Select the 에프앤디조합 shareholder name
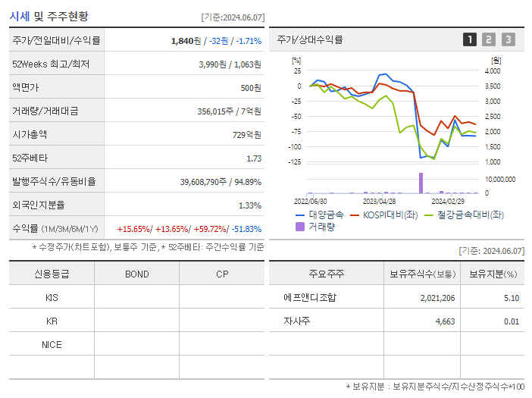Screen dimensions: 532x398 click(x=310, y=298)
